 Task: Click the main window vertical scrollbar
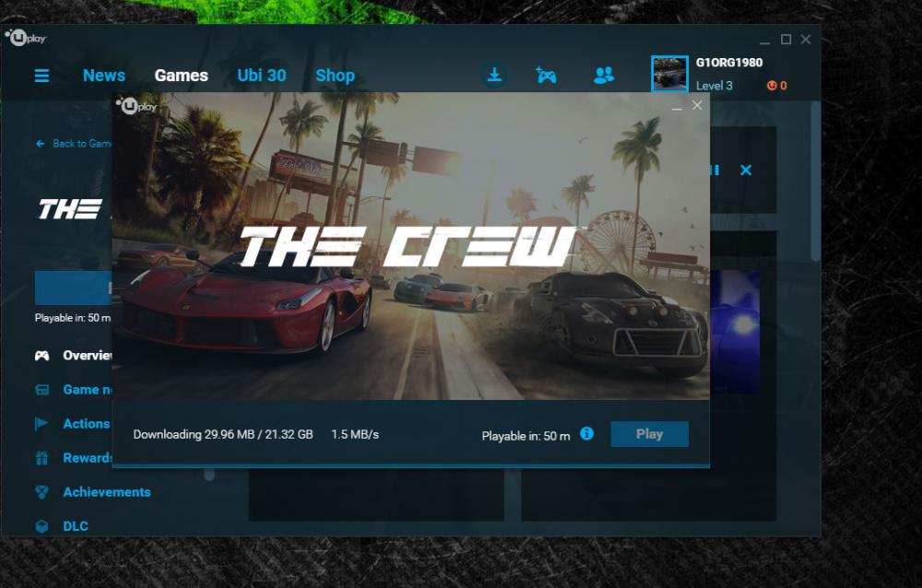[x=815, y=184]
